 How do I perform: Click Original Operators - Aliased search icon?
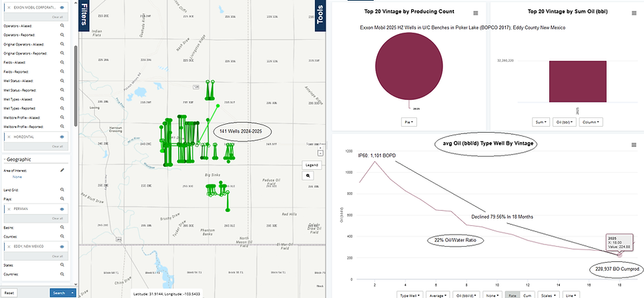tap(63, 44)
